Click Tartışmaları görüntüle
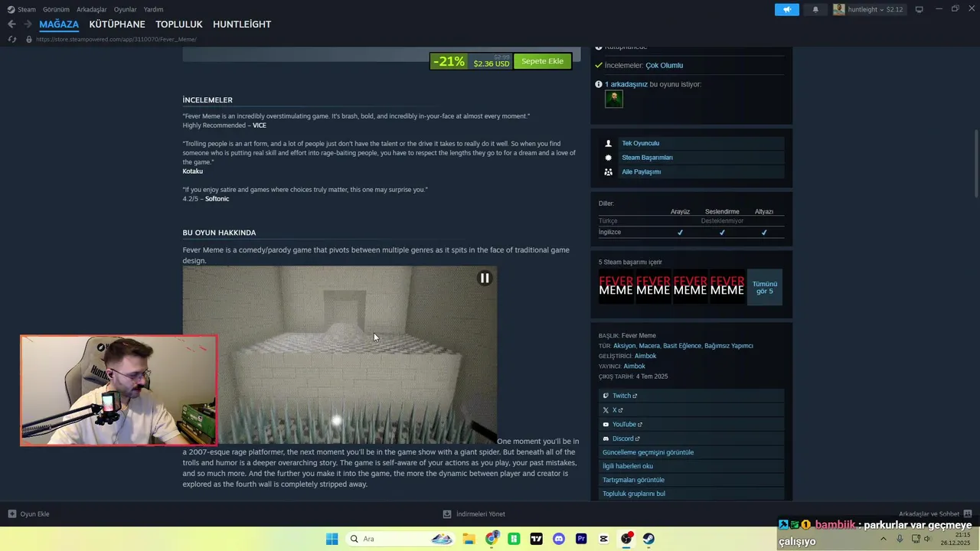This screenshot has width=980, height=551. [691, 480]
